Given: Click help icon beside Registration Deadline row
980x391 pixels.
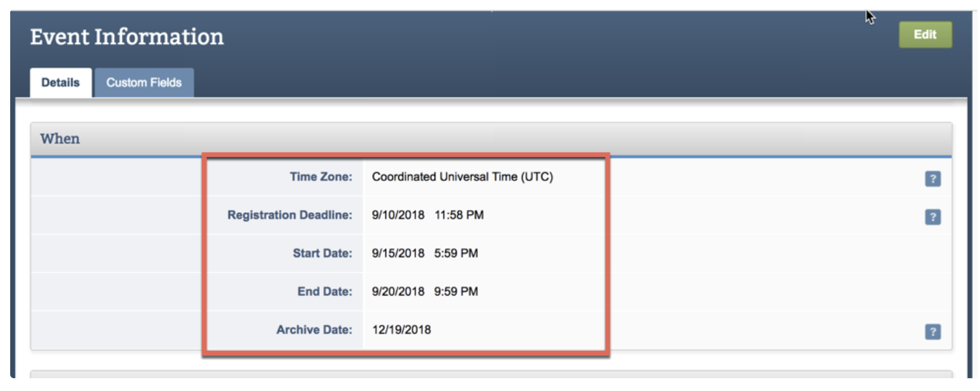Looking at the screenshot, I should click(x=932, y=217).
